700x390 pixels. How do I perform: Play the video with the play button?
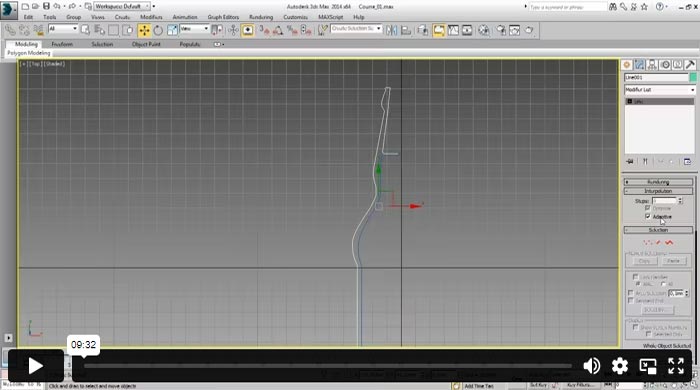coord(36,366)
